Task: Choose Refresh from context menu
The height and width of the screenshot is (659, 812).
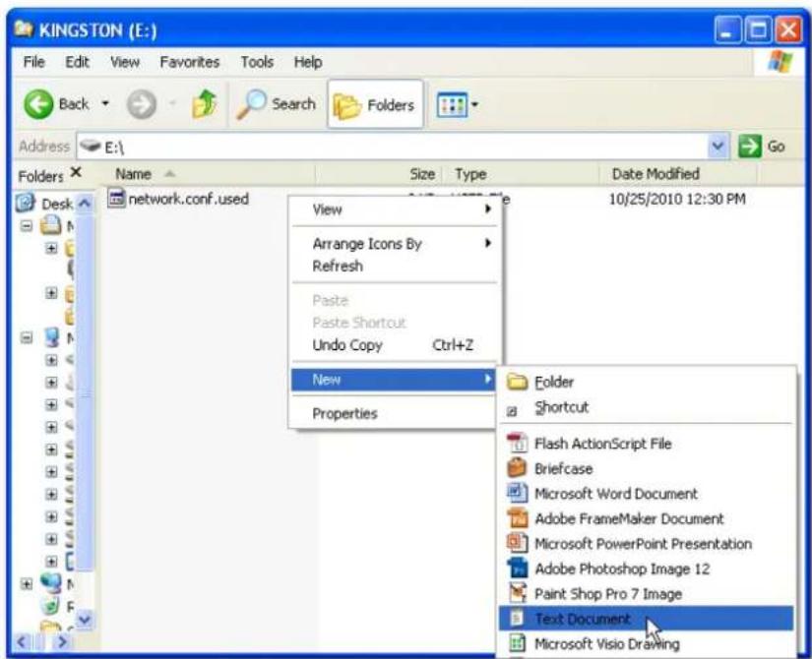Action: [394, 267]
